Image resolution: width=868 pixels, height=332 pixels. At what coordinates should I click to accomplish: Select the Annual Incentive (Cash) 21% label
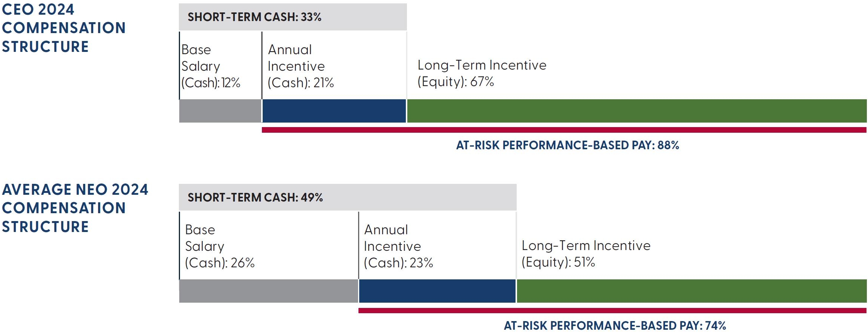(301, 66)
